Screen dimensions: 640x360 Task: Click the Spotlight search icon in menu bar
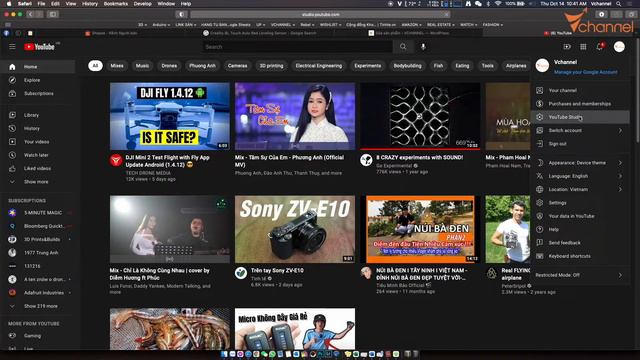(x=619, y=4)
